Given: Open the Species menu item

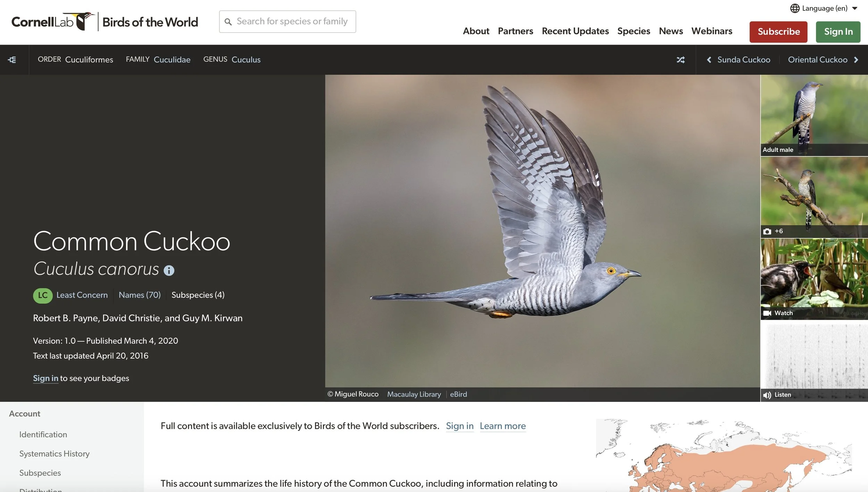Looking at the screenshot, I should click(x=634, y=31).
